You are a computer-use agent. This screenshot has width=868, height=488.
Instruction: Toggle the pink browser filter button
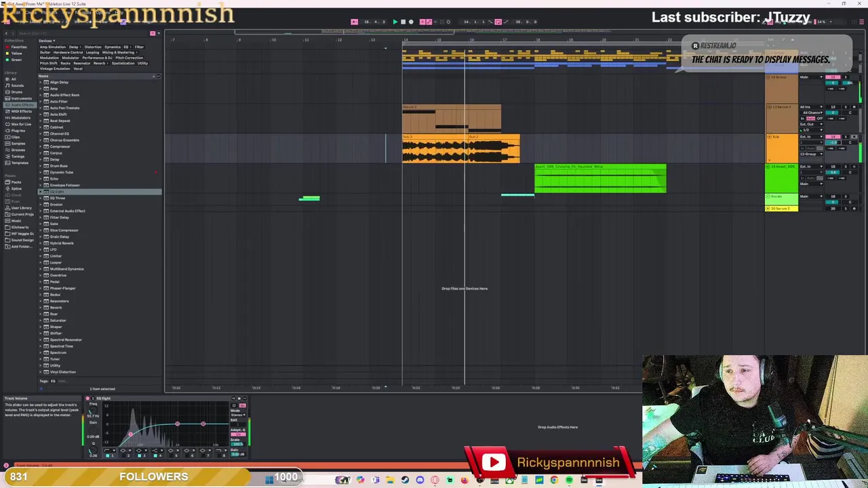[153, 33]
